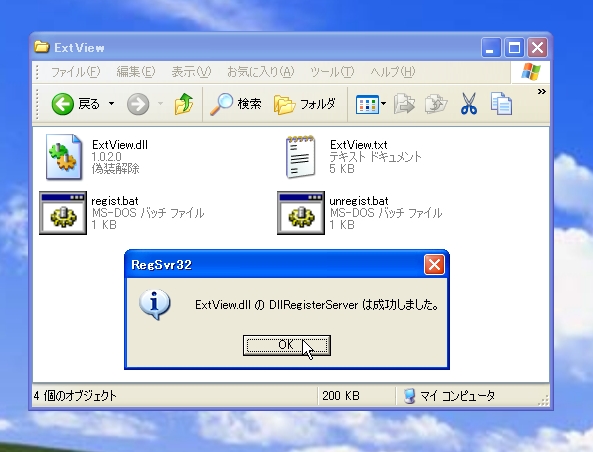Click the green Back arrow icon
This screenshot has width=593, height=452.
[62, 104]
